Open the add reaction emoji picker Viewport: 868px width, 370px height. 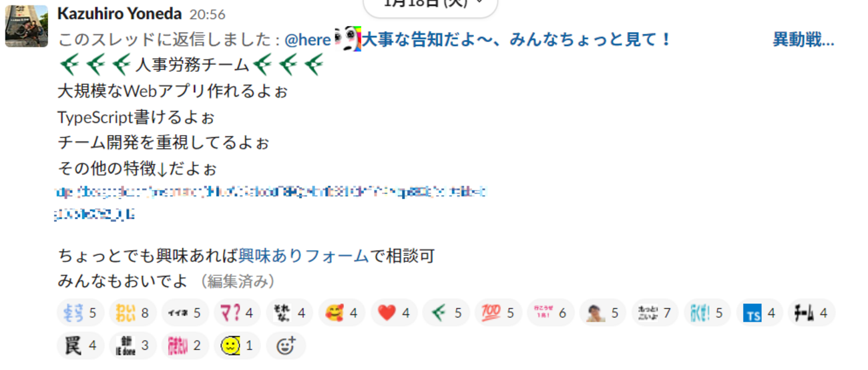[x=286, y=346]
